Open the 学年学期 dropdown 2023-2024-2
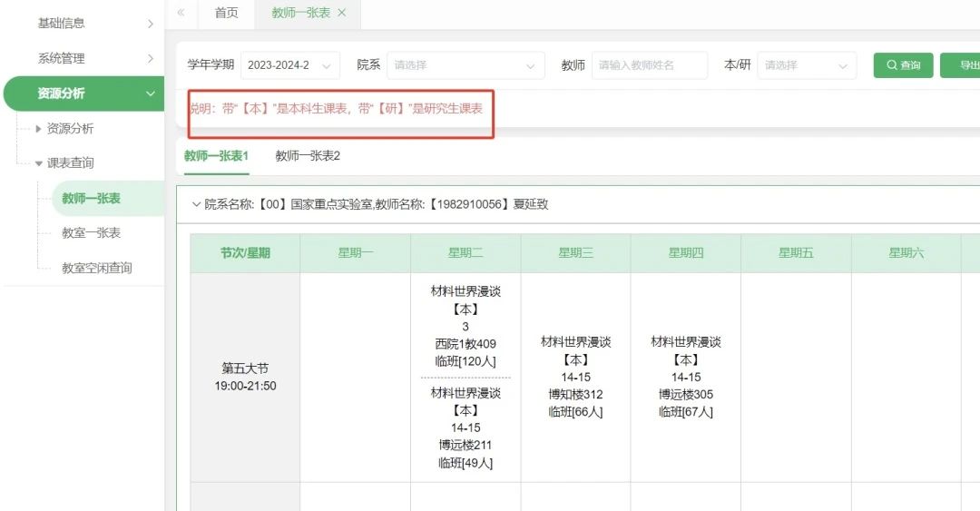This screenshot has height=511, width=980. tap(289, 65)
